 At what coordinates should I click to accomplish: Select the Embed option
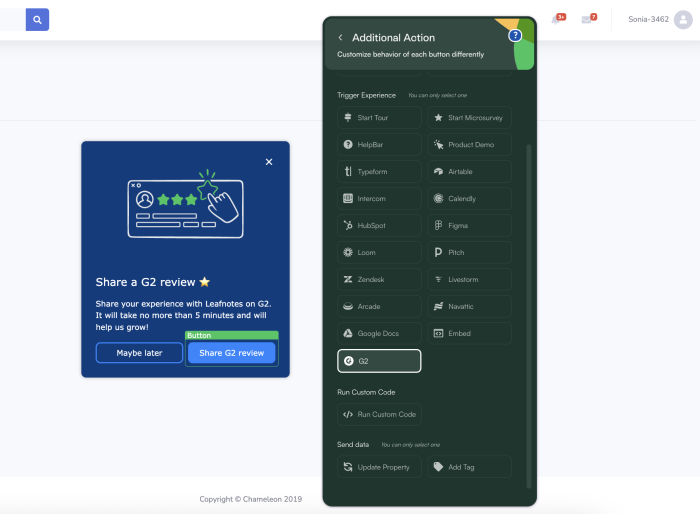tap(470, 334)
